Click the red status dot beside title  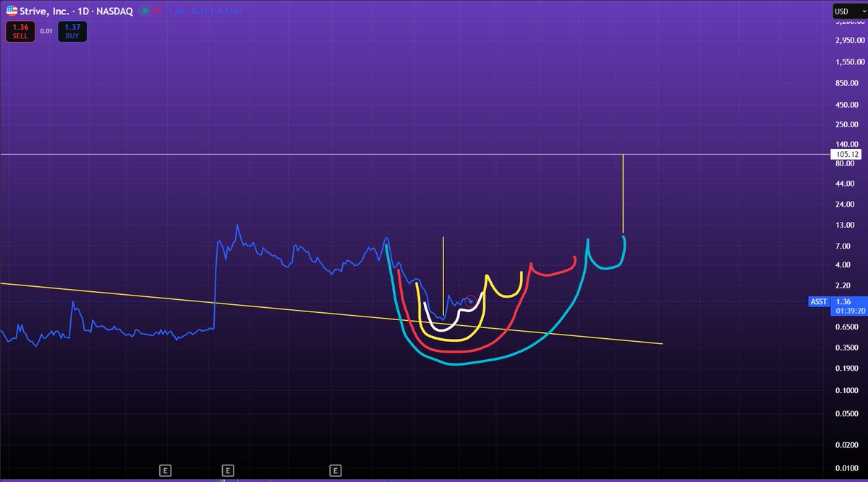click(156, 11)
